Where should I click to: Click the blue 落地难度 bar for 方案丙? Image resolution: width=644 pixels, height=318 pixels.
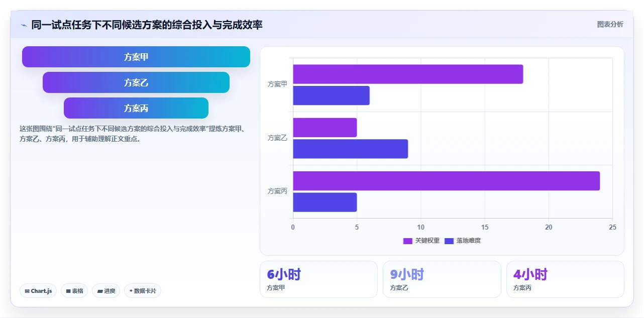325,202
